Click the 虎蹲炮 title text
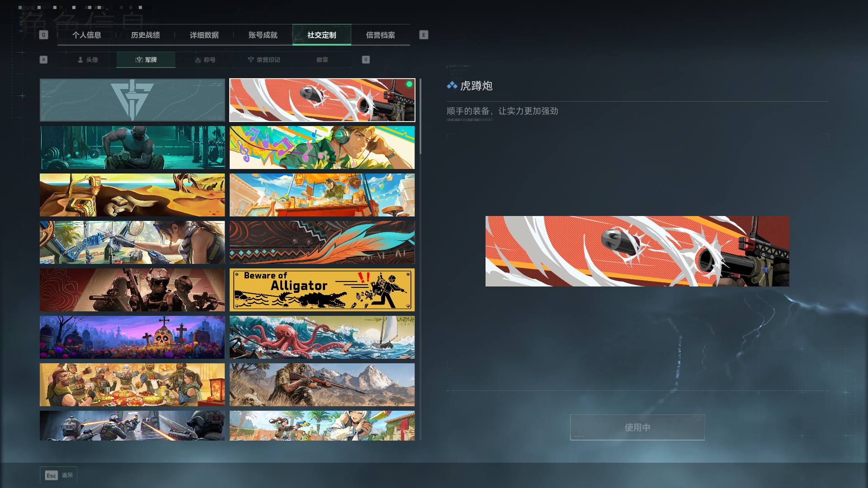 [476, 86]
